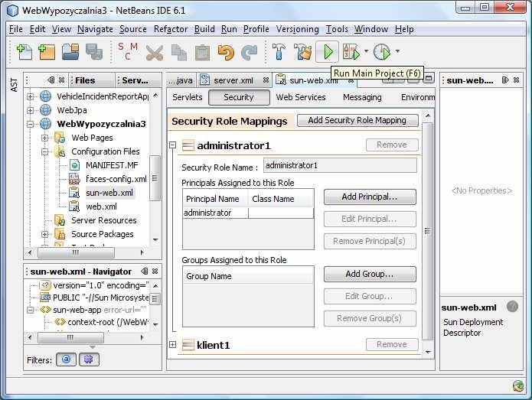The height and width of the screenshot is (400, 532).
Task: Close the Projects panel with X icon
Action: 61,80
